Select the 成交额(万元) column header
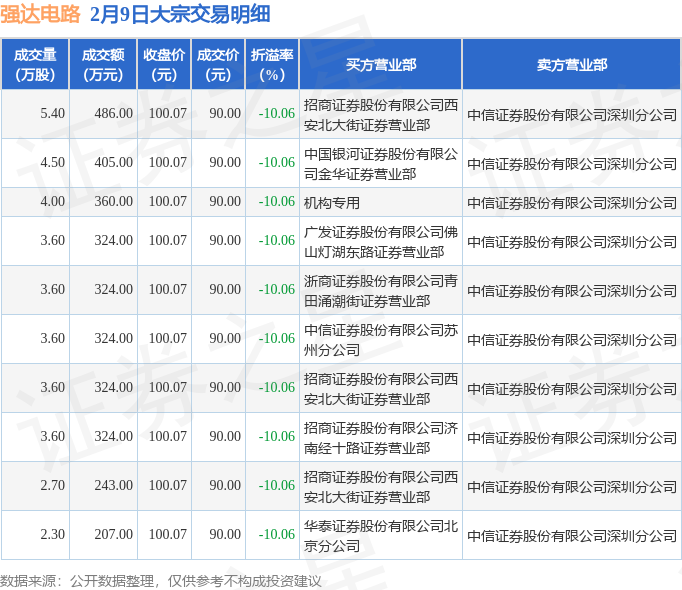Viewport: 682px width, 590px height. pos(102,65)
